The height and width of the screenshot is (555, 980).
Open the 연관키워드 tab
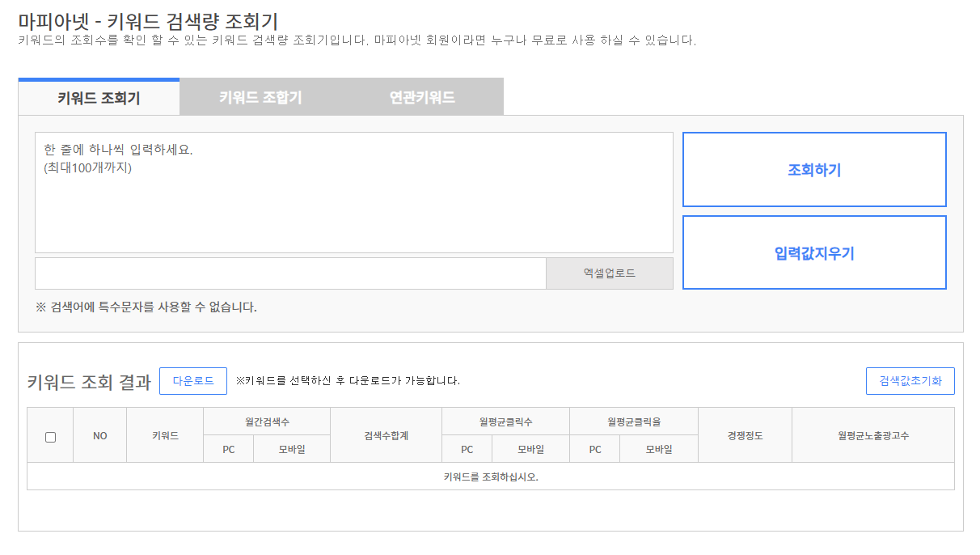[421, 95]
